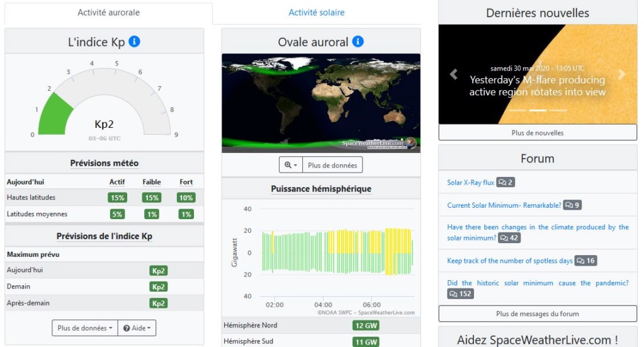Click the comment count badge 42
Image resolution: width=644 pixels, height=347 pixels.
(509, 238)
